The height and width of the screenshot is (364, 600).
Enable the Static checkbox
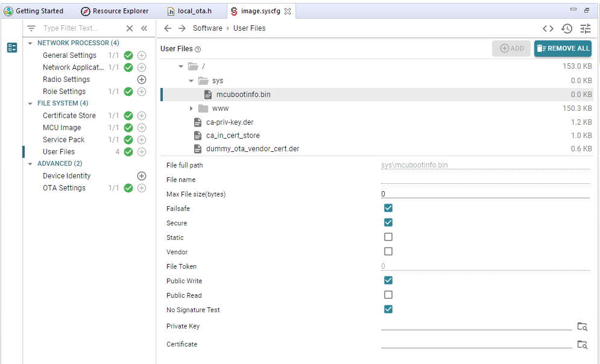pyautogui.click(x=388, y=237)
